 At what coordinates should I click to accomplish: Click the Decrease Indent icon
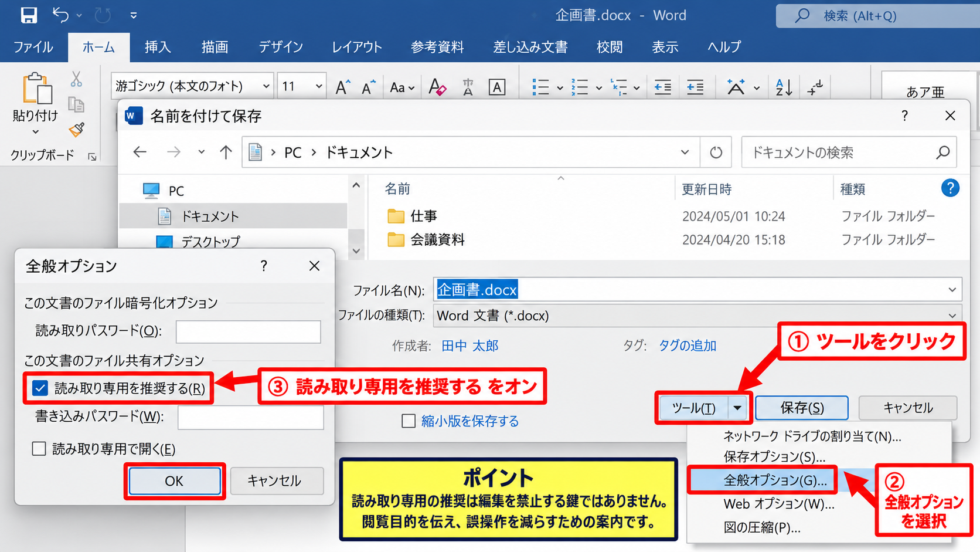point(663,87)
